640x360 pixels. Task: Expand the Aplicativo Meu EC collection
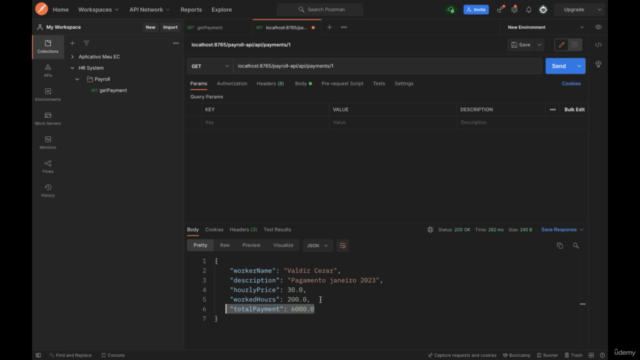[72, 57]
